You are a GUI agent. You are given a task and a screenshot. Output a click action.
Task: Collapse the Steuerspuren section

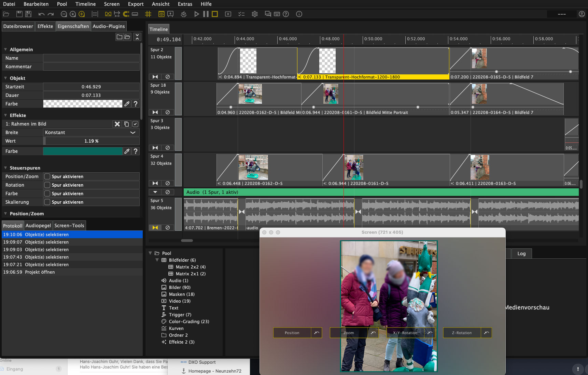(x=5, y=168)
